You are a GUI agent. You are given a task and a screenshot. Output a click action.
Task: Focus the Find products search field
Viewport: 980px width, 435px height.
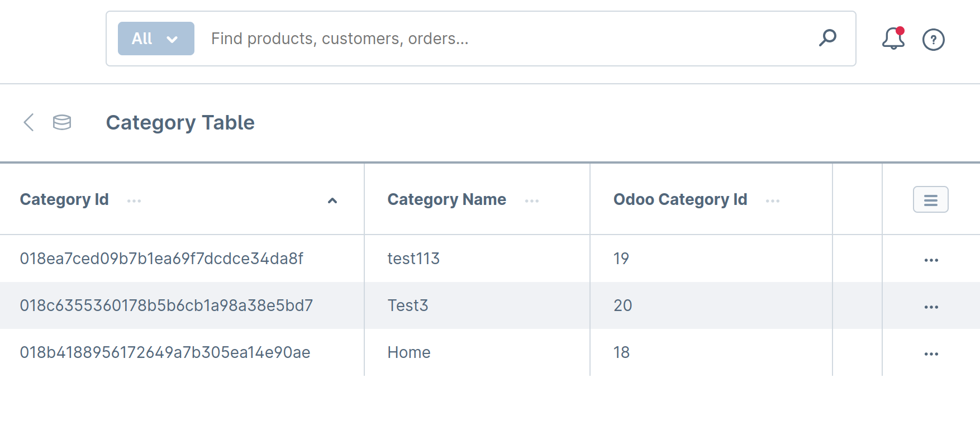point(503,39)
